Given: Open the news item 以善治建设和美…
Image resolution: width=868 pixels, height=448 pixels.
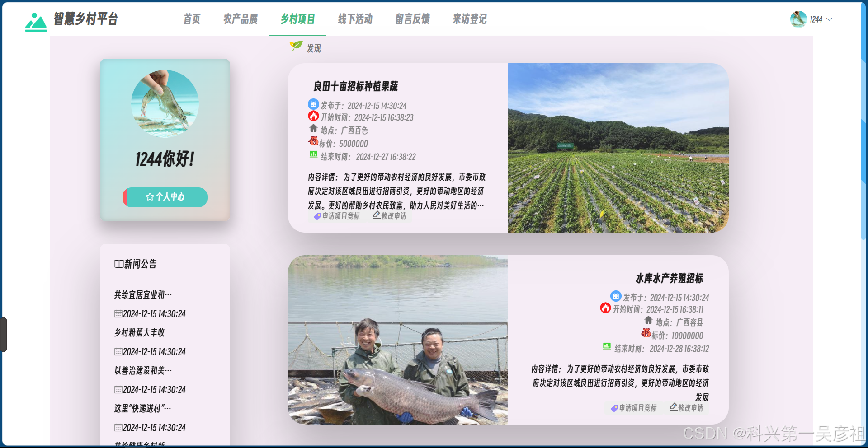Looking at the screenshot, I should click(143, 370).
